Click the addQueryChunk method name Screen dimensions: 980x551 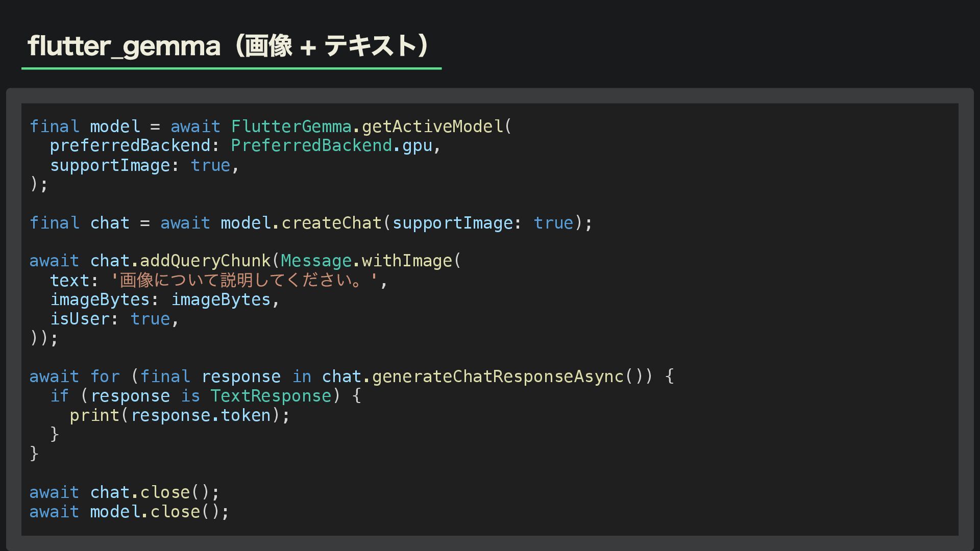tap(205, 261)
